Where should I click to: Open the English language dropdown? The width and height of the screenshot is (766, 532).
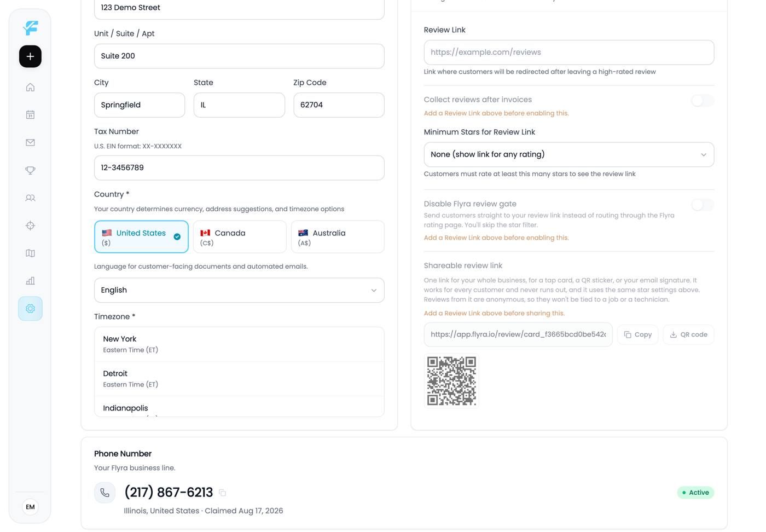[239, 290]
